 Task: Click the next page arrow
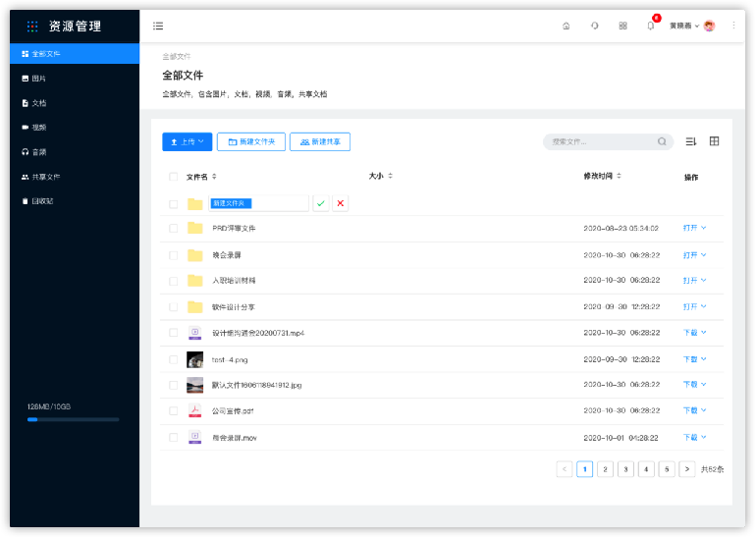point(687,469)
